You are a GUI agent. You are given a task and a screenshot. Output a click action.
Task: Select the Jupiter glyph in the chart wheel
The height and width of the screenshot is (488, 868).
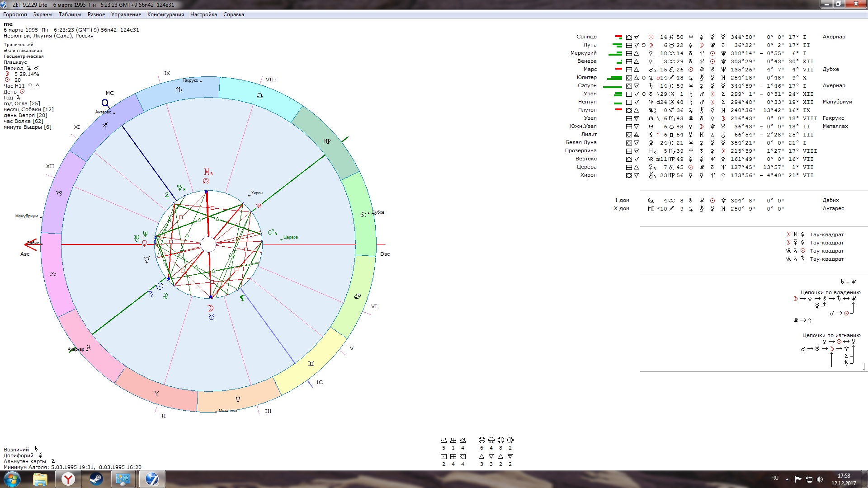click(x=167, y=196)
